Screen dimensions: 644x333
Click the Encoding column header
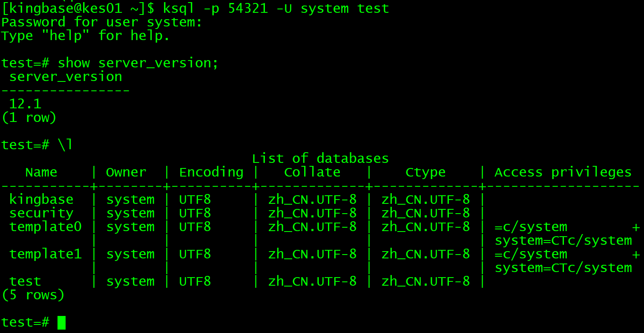click(x=211, y=172)
